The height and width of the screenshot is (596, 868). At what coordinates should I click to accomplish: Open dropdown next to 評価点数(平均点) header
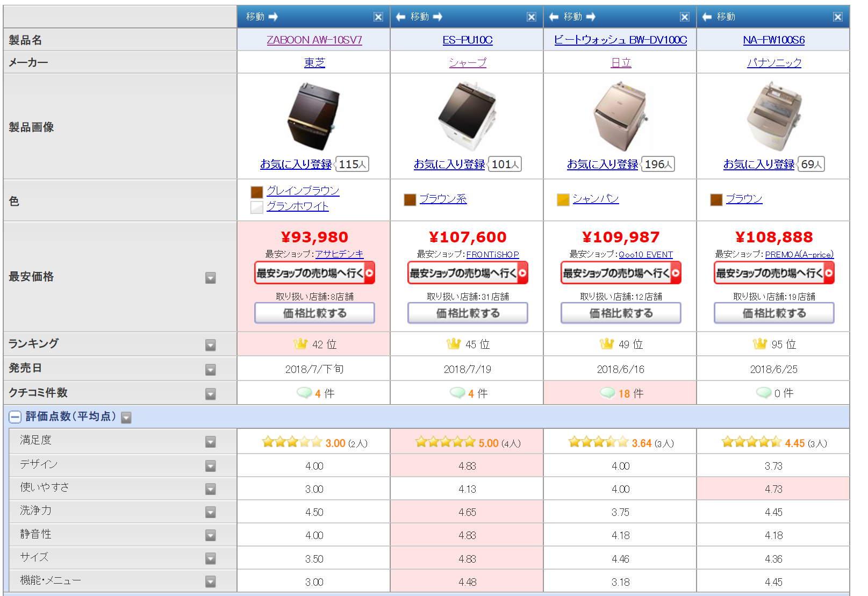tap(126, 418)
